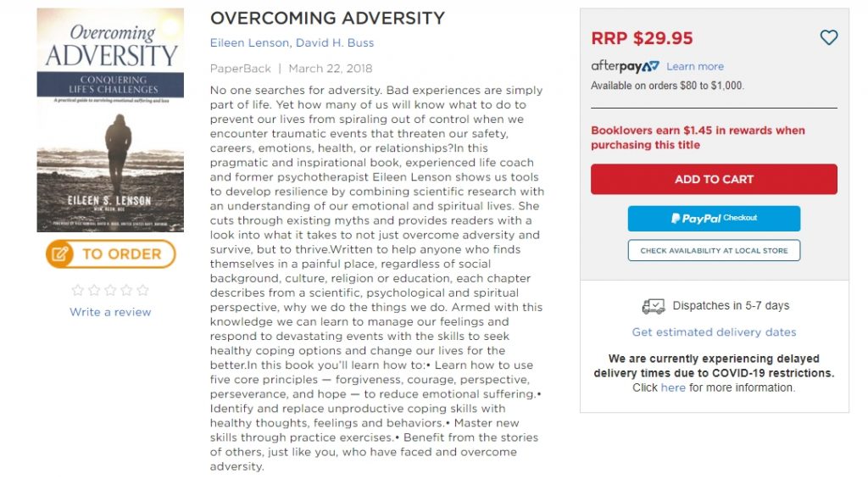The height and width of the screenshot is (479, 868).
Task: Click Write a review link
Action: pyautogui.click(x=110, y=312)
